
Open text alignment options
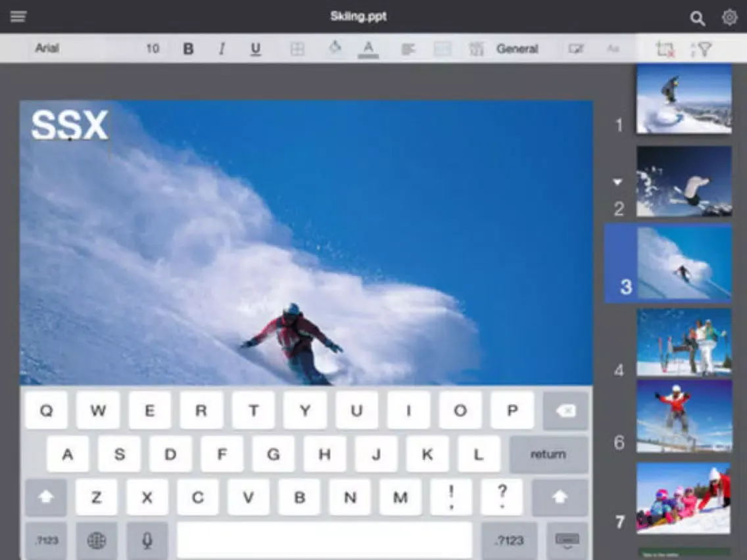[408, 49]
